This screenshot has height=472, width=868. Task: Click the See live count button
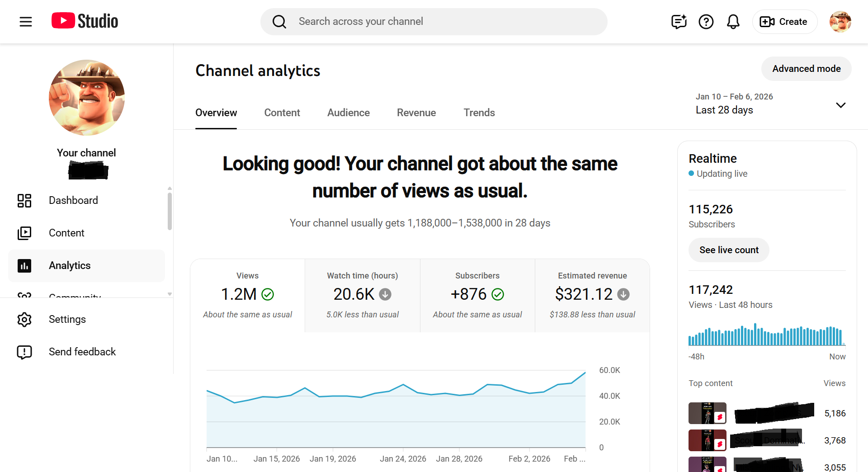pyautogui.click(x=728, y=250)
